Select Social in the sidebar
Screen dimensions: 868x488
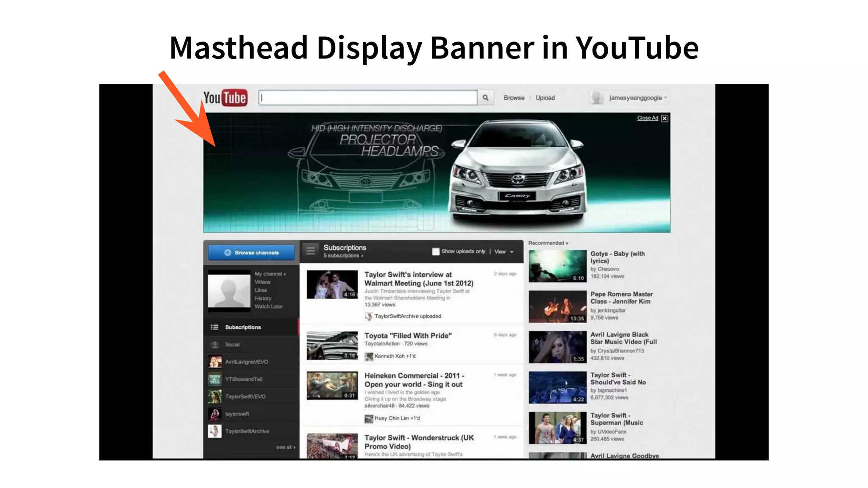tap(232, 344)
